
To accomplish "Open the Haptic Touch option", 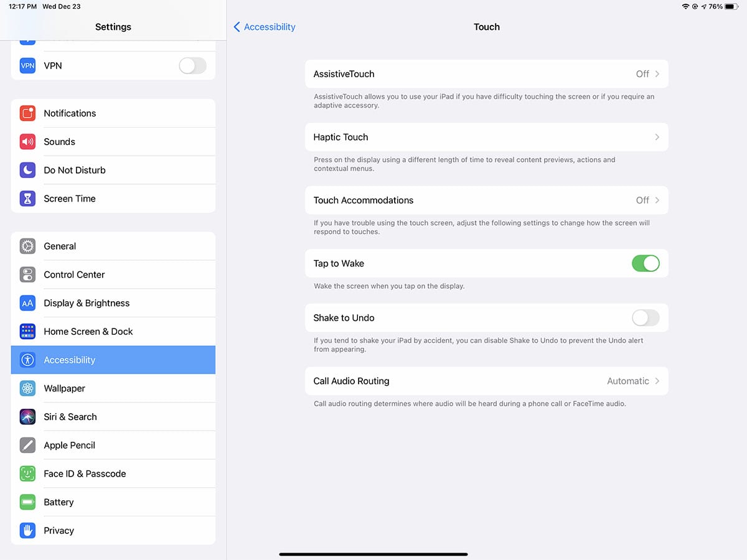I will click(x=487, y=137).
